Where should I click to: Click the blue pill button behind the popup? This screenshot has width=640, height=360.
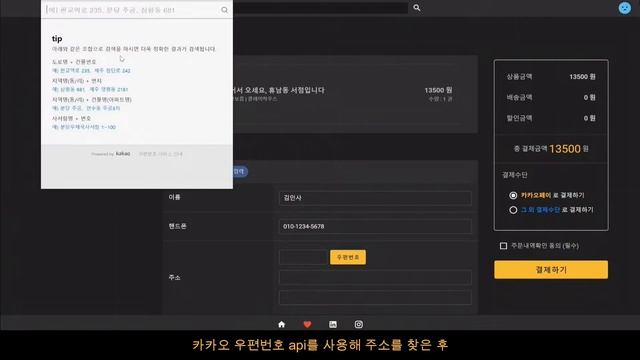240,171
